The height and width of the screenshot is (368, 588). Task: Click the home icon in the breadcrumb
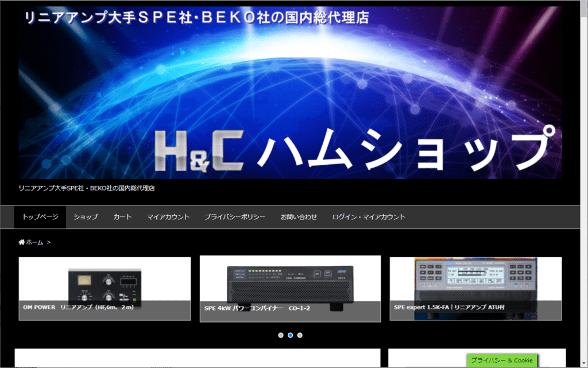[22, 242]
